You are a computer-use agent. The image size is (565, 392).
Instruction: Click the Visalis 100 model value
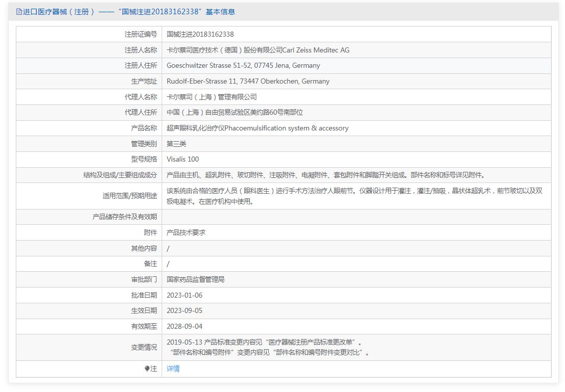(183, 159)
